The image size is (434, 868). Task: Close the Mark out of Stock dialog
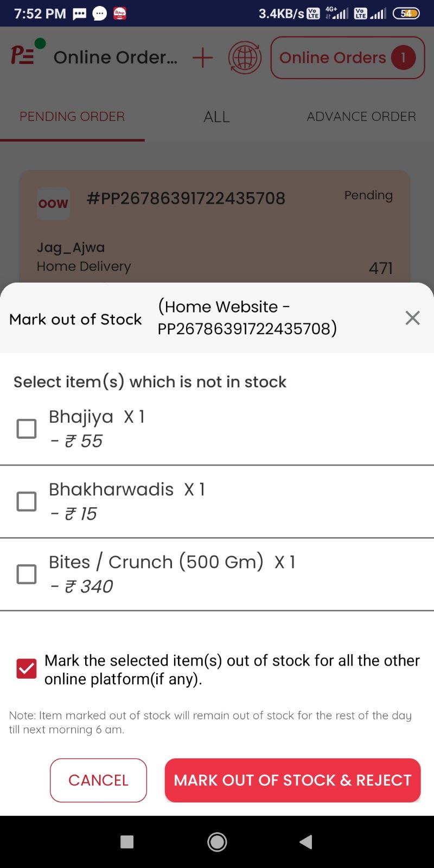click(x=412, y=318)
